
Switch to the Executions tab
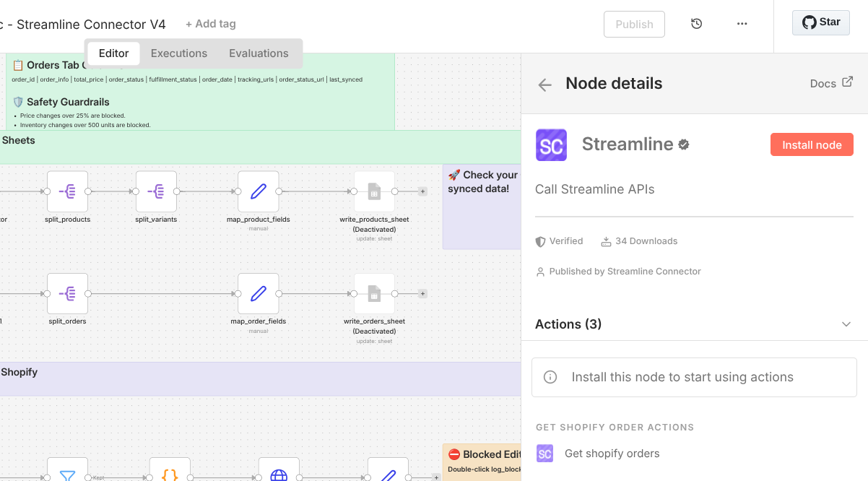click(x=178, y=53)
